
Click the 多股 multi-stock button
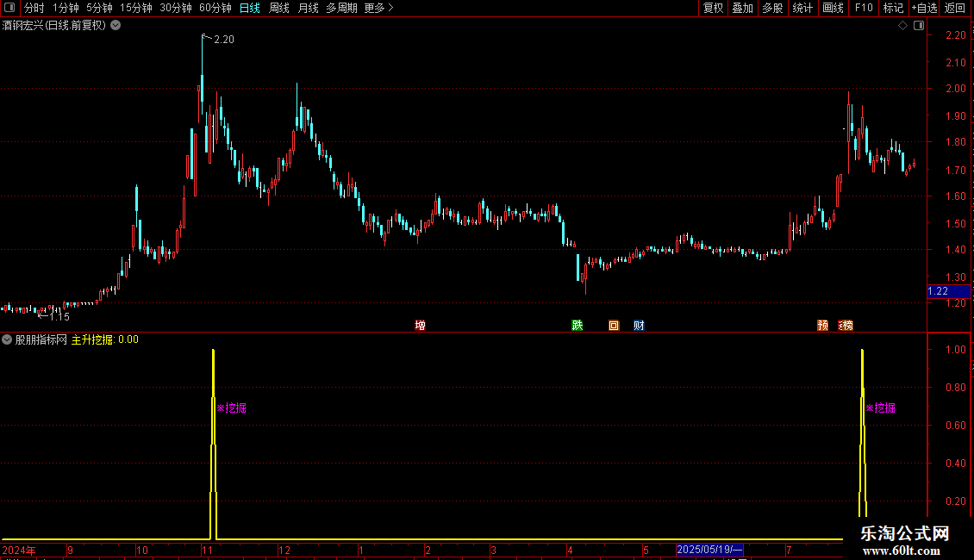point(772,8)
